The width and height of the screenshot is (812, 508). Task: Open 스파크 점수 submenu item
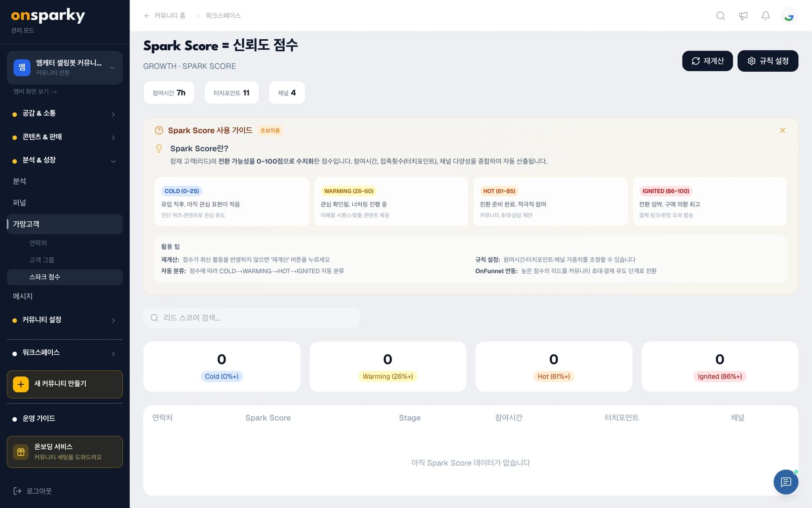(x=65, y=277)
